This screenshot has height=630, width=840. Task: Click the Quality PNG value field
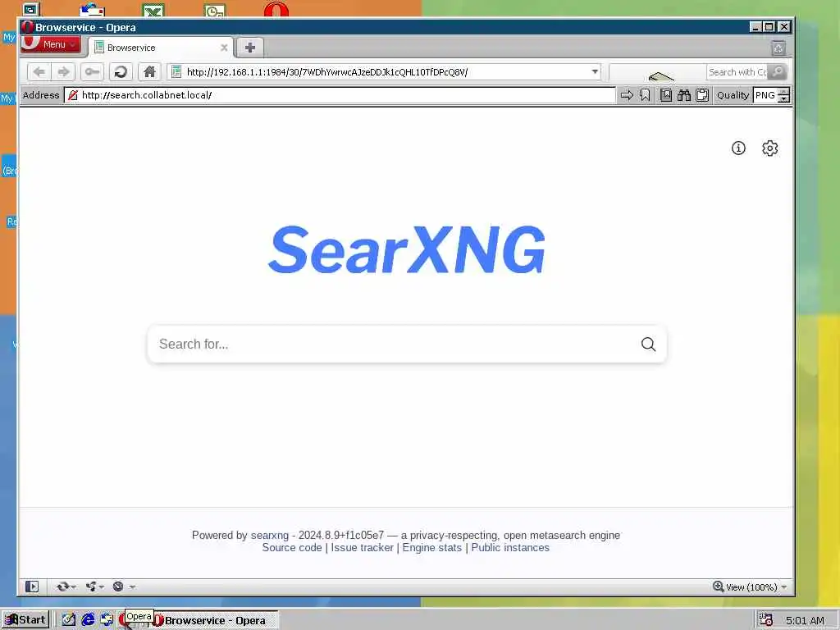coord(765,95)
